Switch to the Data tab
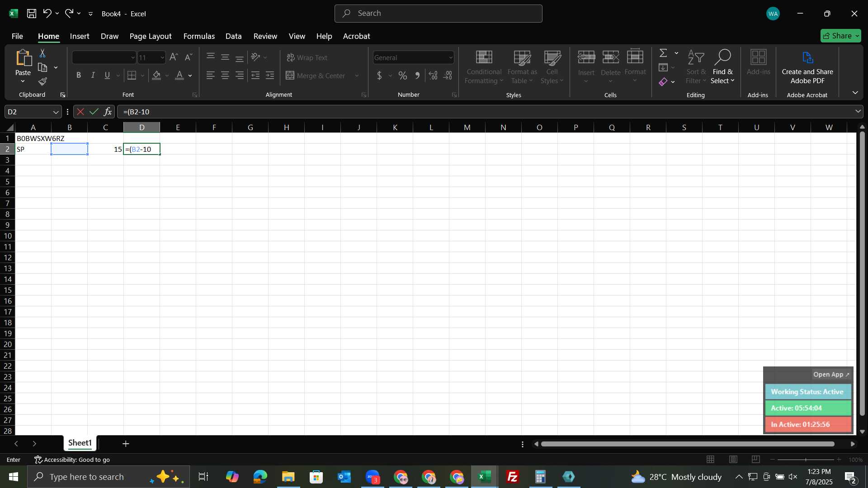This screenshot has height=488, width=868. [x=234, y=36]
